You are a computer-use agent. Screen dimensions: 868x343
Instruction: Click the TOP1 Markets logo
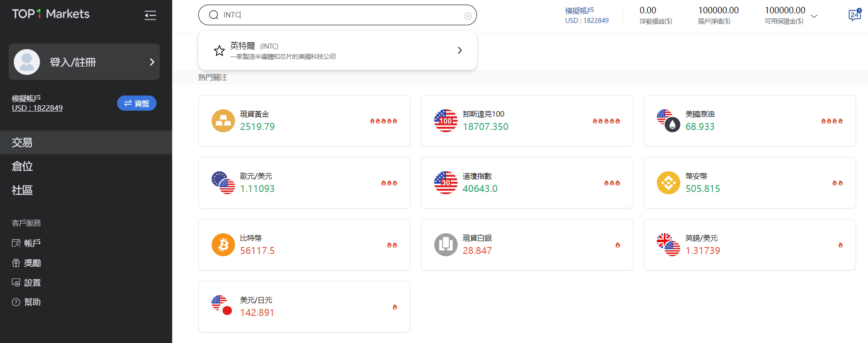[x=50, y=14]
